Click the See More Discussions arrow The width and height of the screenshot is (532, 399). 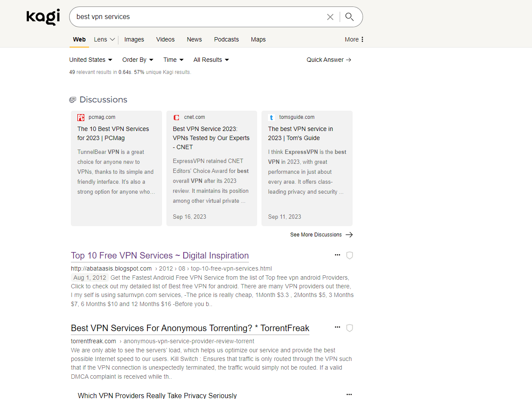[x=349, y=235]
